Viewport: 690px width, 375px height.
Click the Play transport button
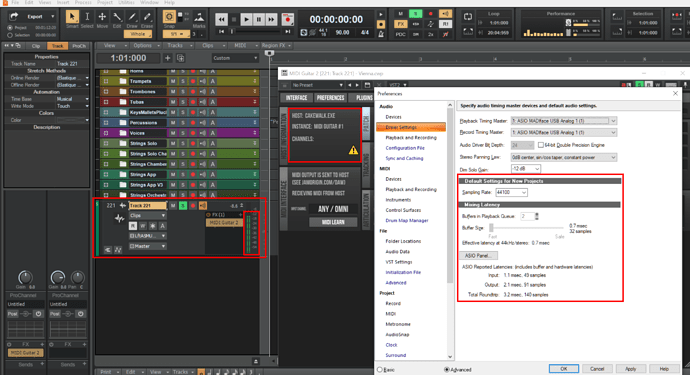pyautogui.click(x=246, y=19)
